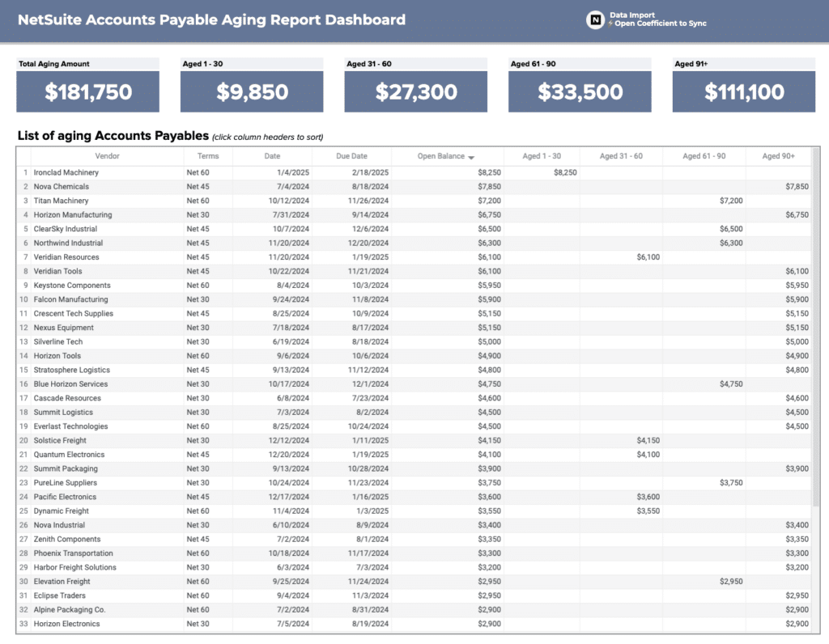Click the $3,750 Aged 61 - 90 cell
Image resolution: width=829 pixels, height=644 pixels.
coord(731,482)
